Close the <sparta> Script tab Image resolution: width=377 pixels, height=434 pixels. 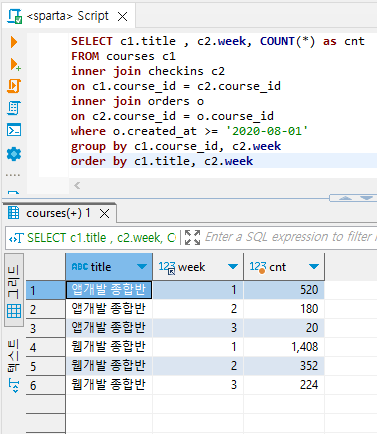tap(123, 16)
